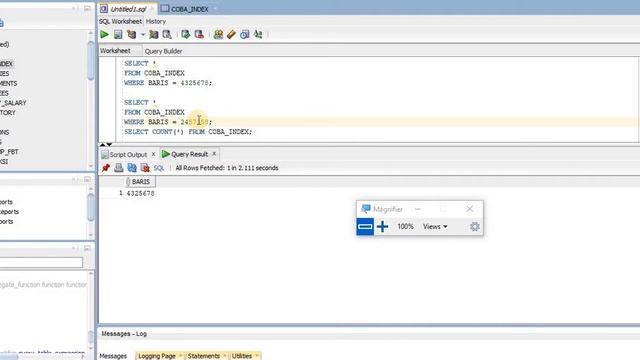Select the P_FBT tree item
This screenshot has height=360, width=640.
[9, 152]
